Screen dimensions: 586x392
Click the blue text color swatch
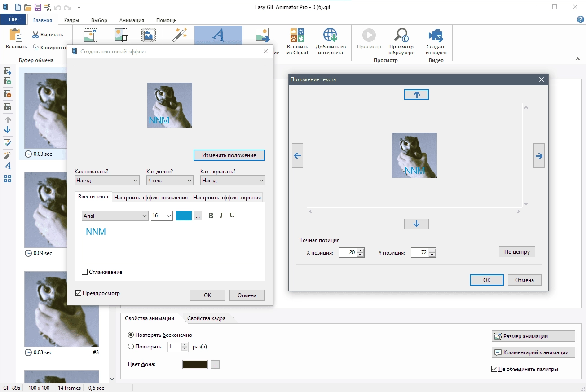[184, 216]
